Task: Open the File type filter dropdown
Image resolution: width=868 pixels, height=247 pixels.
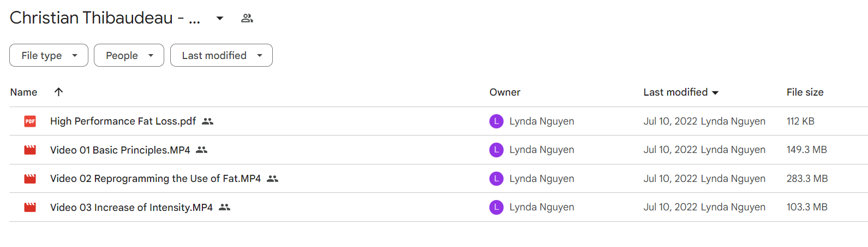Action: (49, 55)
